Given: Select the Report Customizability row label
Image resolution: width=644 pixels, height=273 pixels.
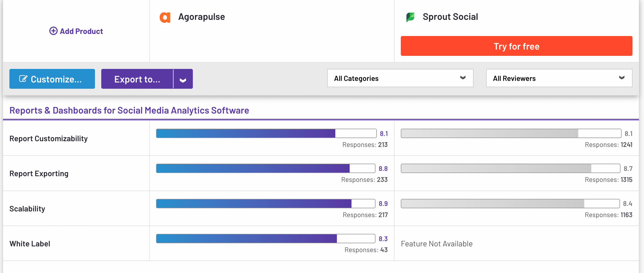Looking at the screenshot, I should 49,139.
